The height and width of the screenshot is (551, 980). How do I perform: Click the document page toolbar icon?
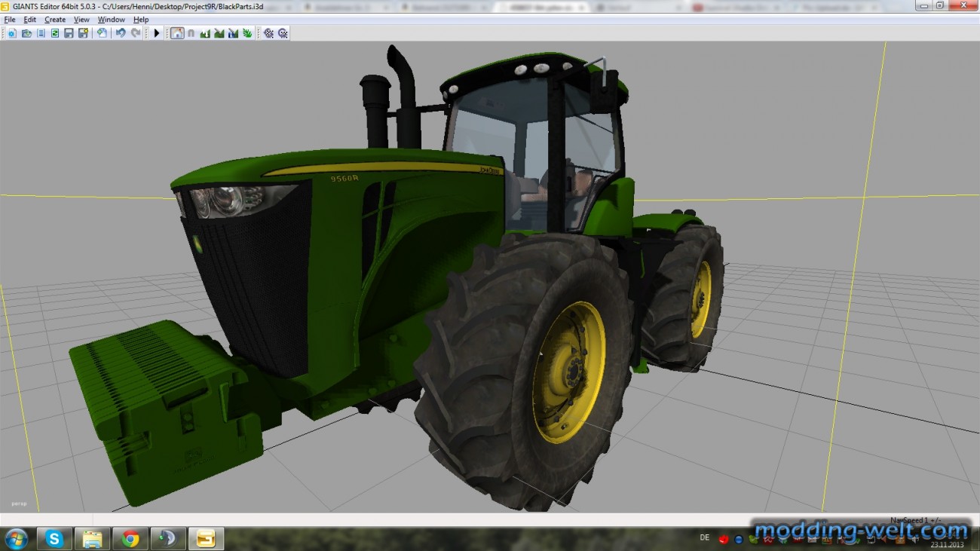[41, 33]
